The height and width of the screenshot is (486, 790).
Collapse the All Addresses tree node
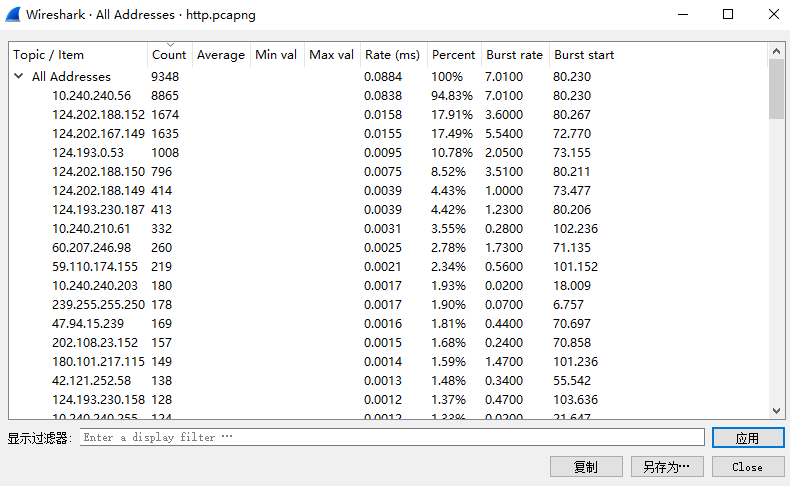point(19,76)
